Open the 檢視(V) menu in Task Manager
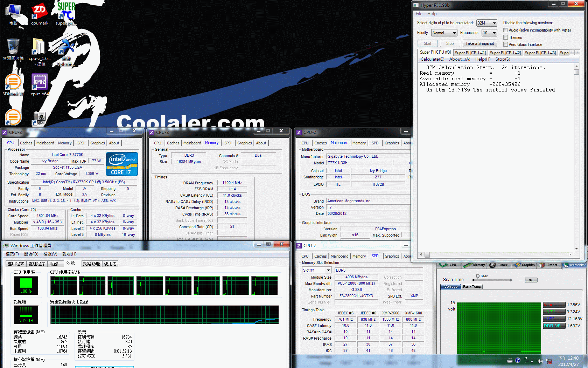 tap(50, 254)
